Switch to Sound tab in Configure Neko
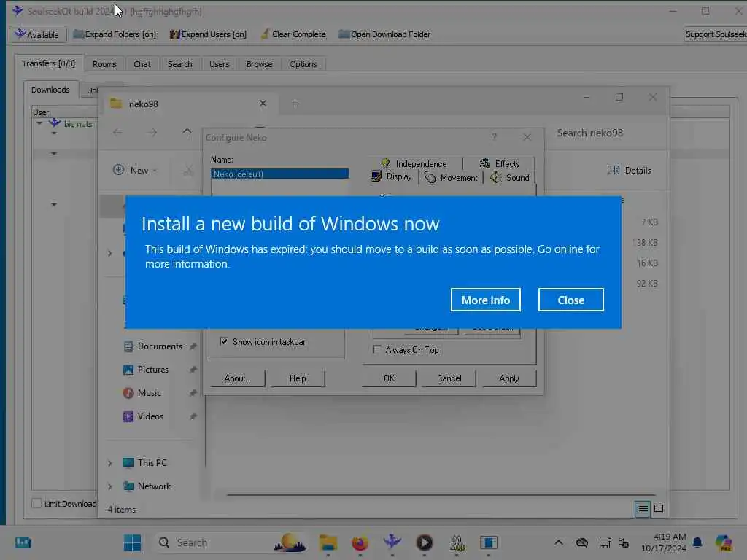Image resolution: width=747 pixels, height=560 pixels. click(x=510, y=178)
